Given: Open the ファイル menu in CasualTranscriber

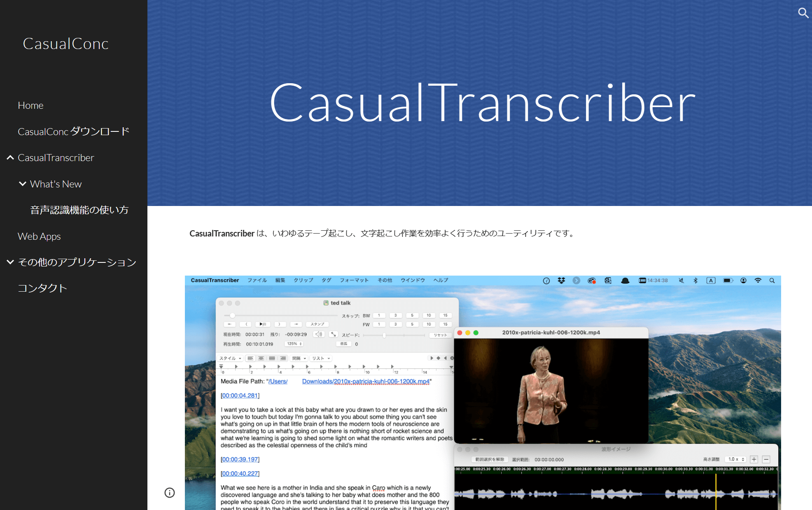Looking at the screenshot, I should click(x=258, y=280).
